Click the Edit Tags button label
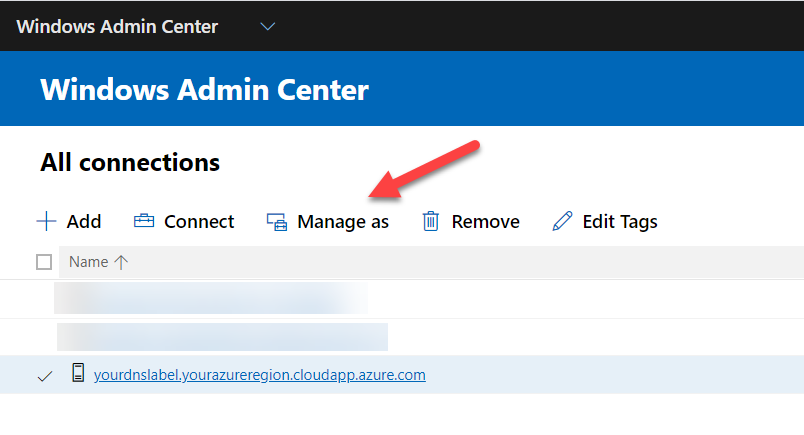The width and height of the screenshot is (804, 435). click(x=620, y=222)
